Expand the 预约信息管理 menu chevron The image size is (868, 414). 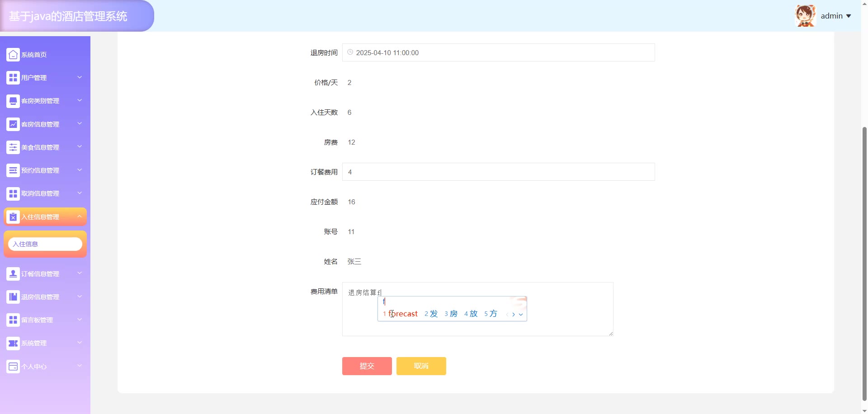(80, 170)
